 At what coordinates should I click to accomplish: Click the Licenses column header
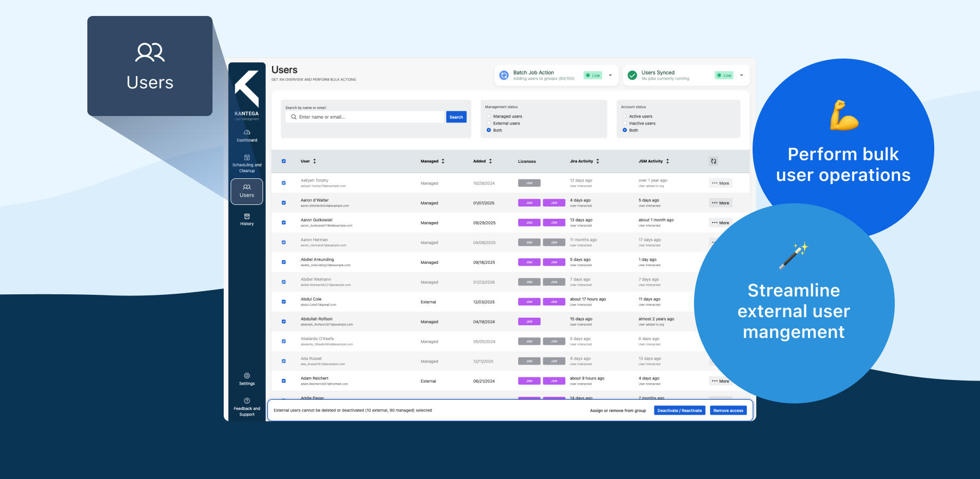[x=527, y=161]
